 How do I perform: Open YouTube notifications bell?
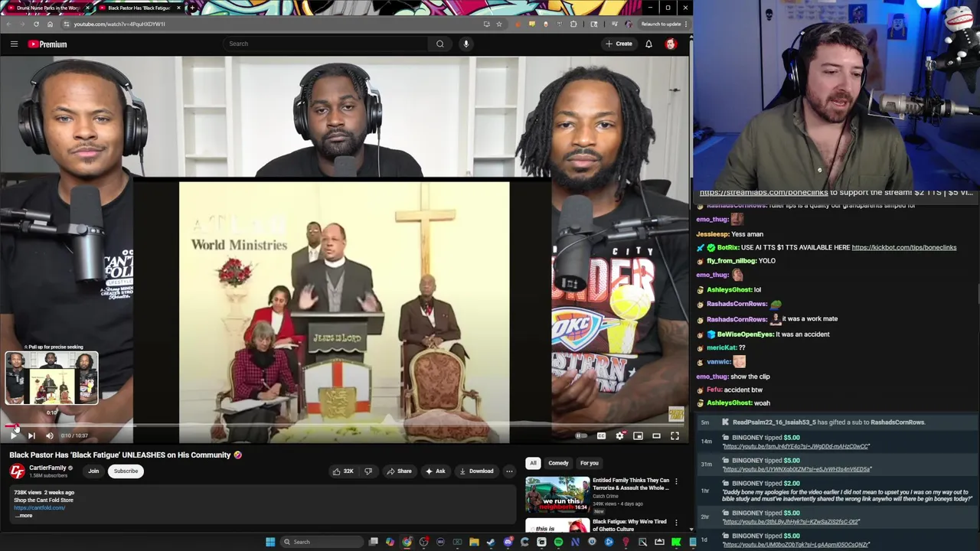(648, 44)
